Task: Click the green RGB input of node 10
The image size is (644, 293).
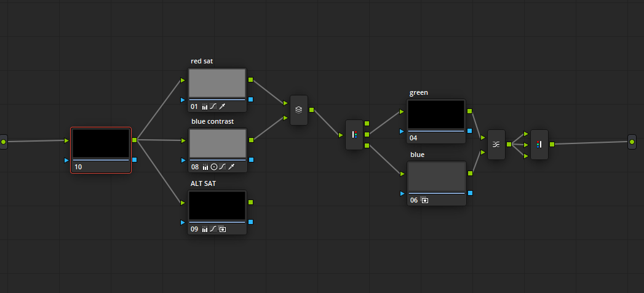Action: pyautogui.click(x=66, y=140)
